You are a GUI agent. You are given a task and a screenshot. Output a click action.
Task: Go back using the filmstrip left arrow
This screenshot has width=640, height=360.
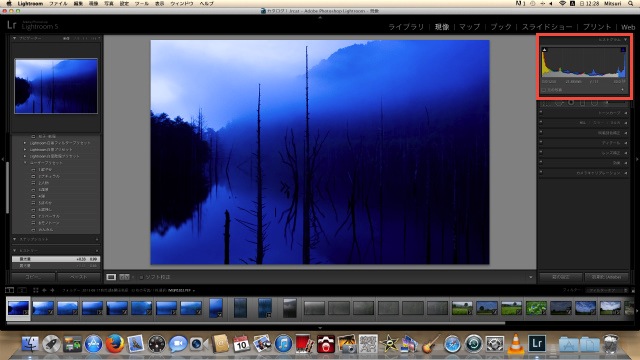[x=44, y=290]
